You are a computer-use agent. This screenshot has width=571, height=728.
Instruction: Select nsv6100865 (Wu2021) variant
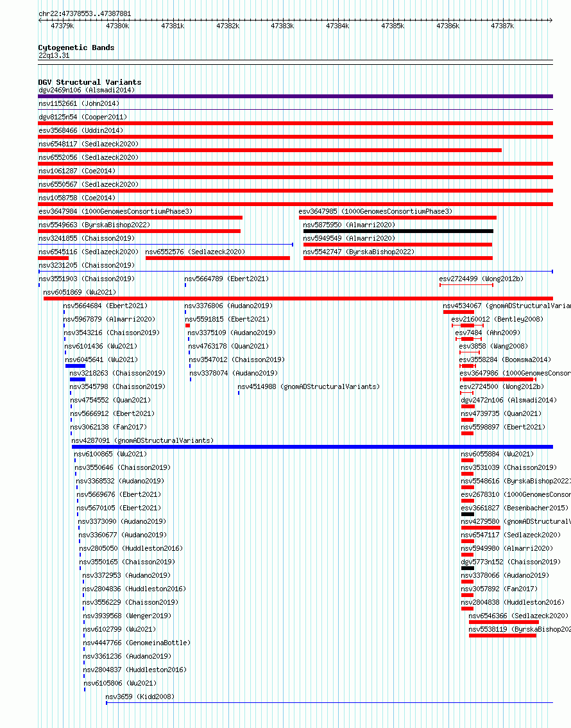110,454
